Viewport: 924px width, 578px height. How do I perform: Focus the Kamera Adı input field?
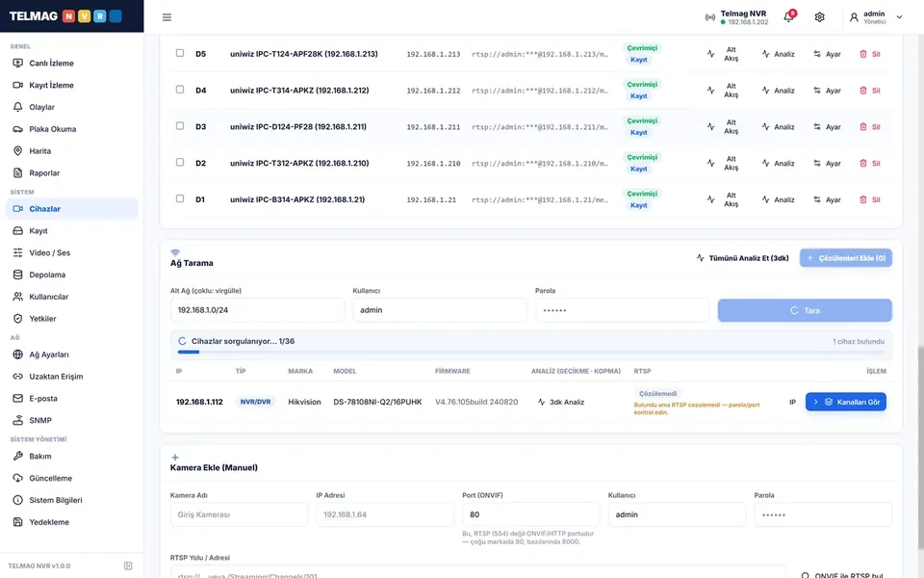pos(239,514)
